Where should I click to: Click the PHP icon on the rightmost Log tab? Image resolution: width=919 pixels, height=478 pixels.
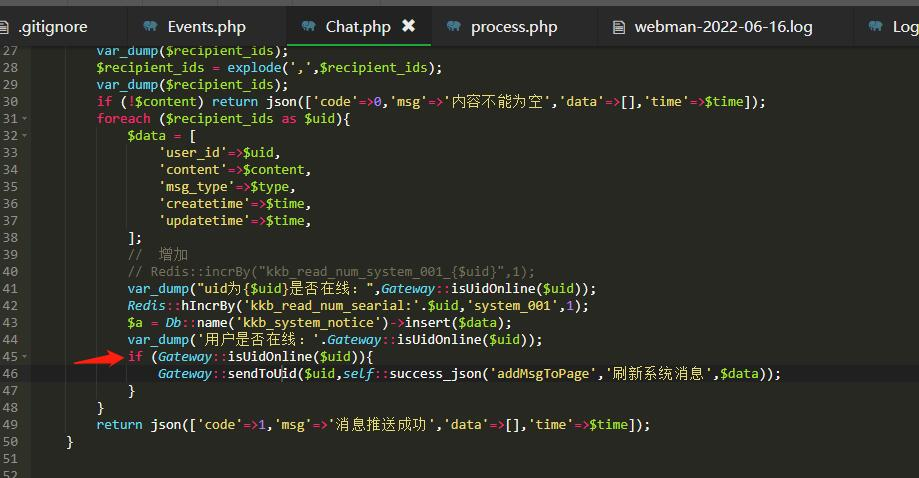tap(876, 27)
